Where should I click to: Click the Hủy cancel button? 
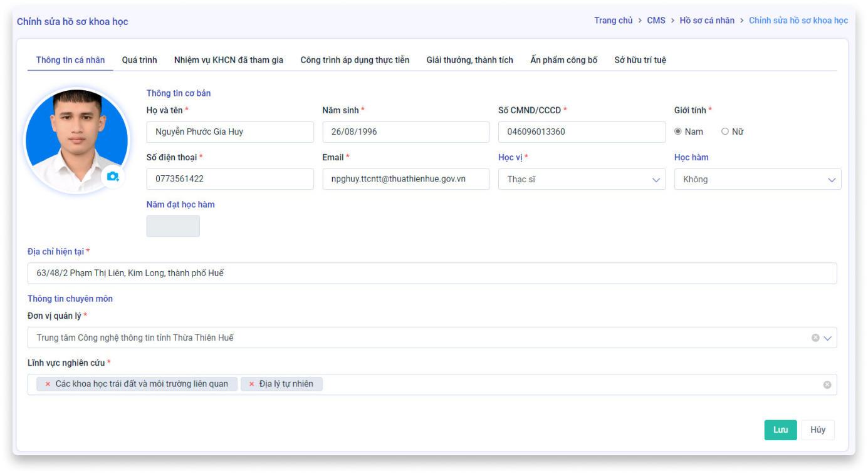click(x=818, y=430)
